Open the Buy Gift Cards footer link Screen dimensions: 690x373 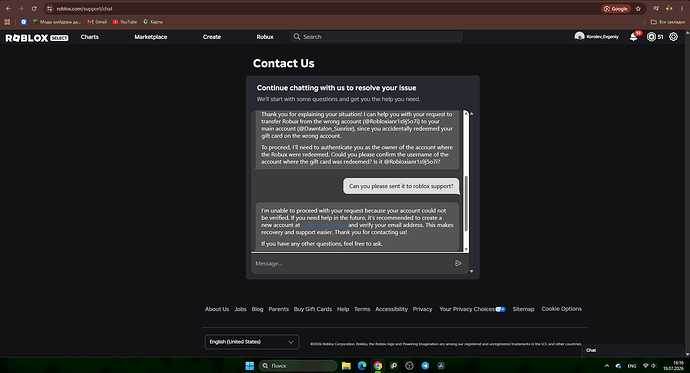[x=313, y=309]
